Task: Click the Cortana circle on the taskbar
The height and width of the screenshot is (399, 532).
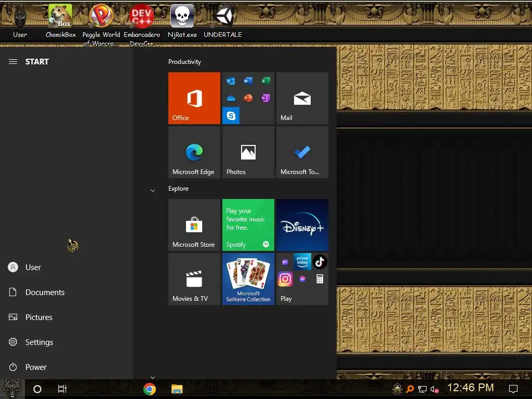Action: point(37,389)
